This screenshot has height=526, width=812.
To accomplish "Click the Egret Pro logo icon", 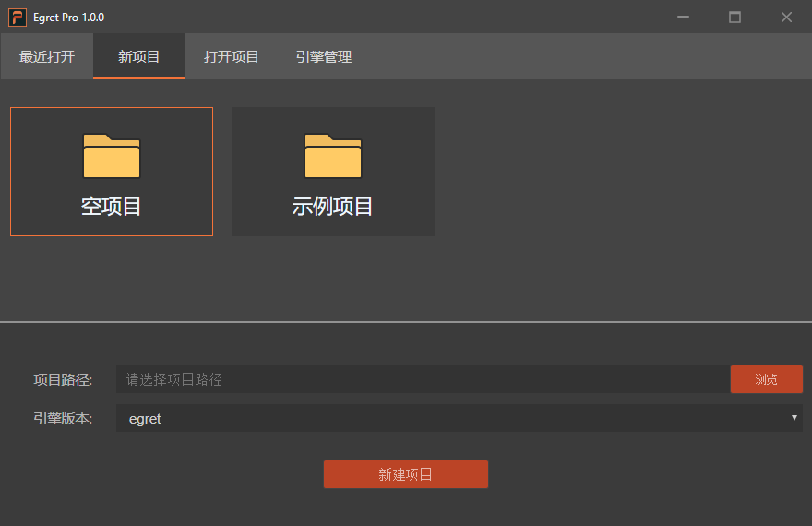I will tap(18, 18).
